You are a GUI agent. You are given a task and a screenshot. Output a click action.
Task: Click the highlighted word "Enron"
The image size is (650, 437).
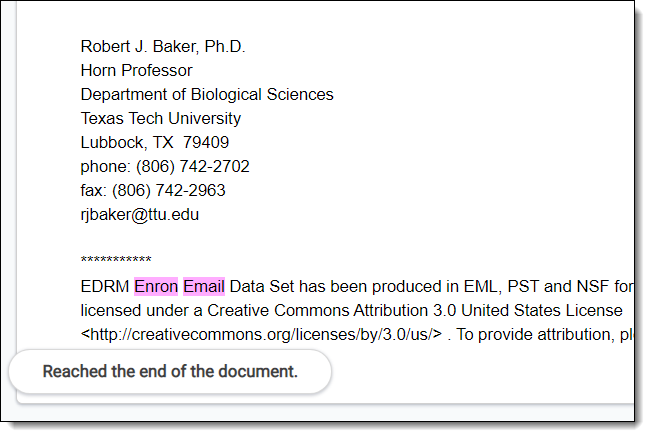click(x=156, y=287)
